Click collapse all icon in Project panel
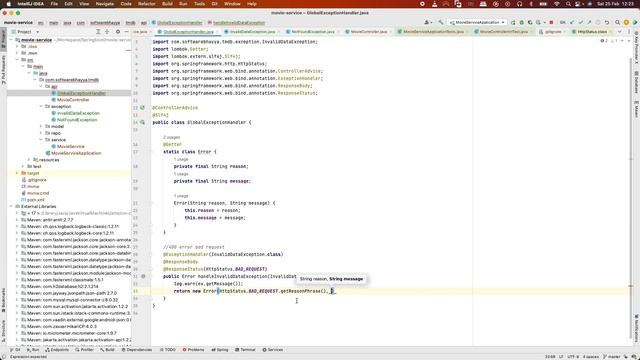 107,32
